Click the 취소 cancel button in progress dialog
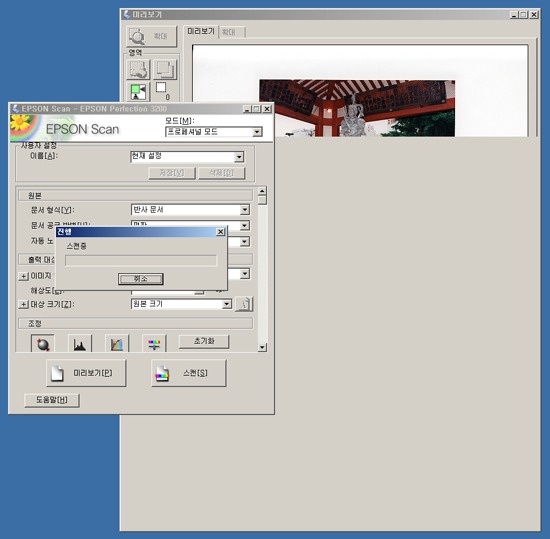This screenshot has width=550, height=539. click(141, 279)
